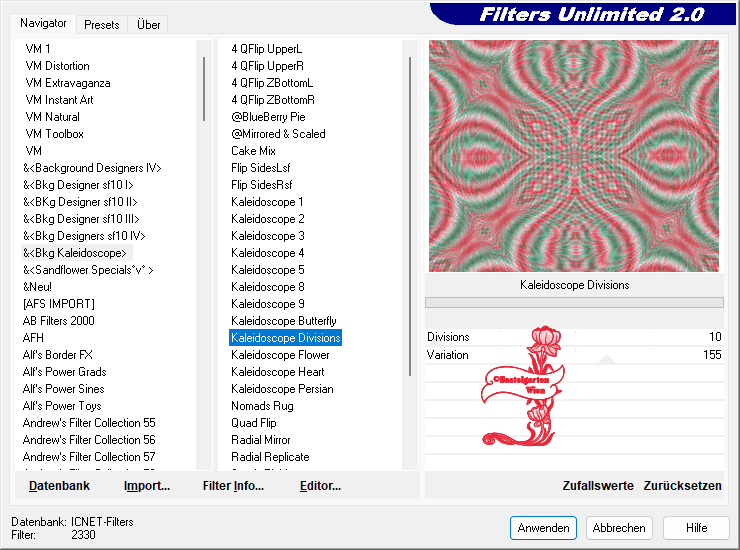Image resolution: width=740 pixels, height=550 pixels.
Task: Switch to the Presets tab
Action: pyautogui.click(x=102, y=24)
